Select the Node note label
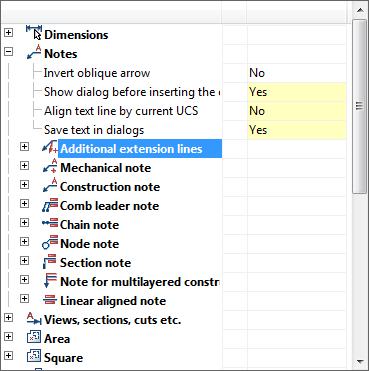Viewport: 369px width, 371px height. click(90, 244)
